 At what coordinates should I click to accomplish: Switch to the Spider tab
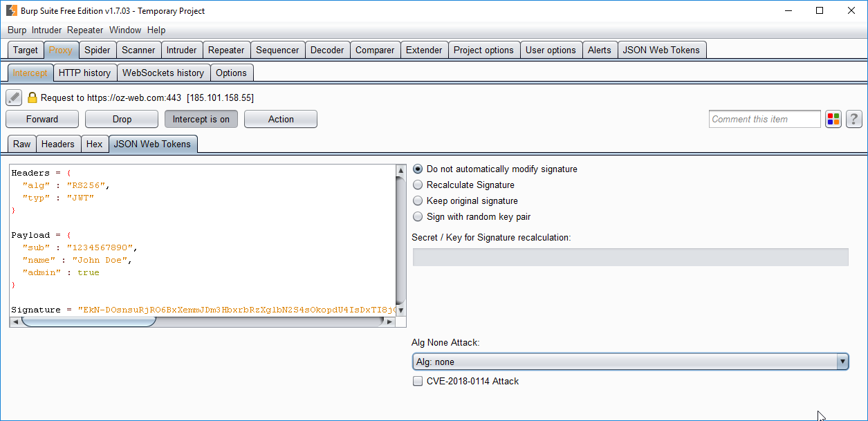[98, 50]
